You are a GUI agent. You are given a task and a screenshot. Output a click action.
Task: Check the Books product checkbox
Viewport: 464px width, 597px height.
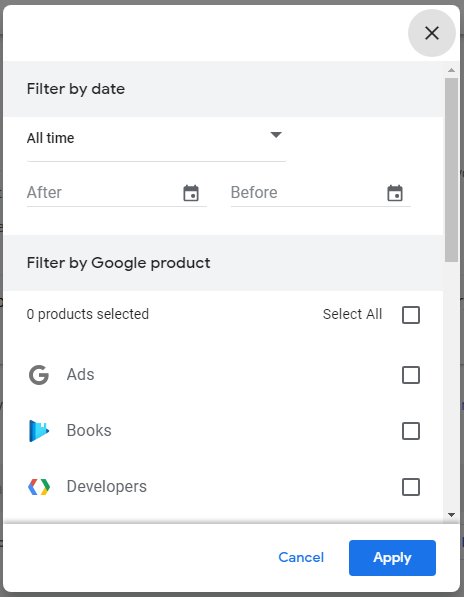411,431
